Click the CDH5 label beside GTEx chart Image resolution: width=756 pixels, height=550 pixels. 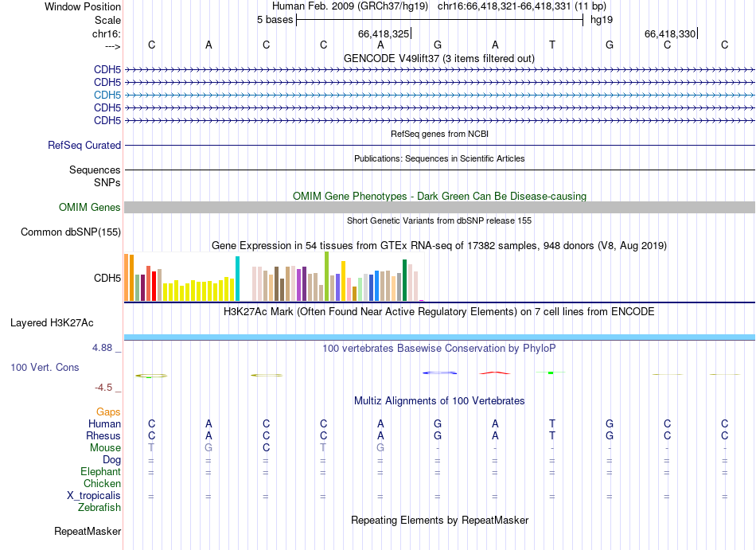(x=107, y=278)
